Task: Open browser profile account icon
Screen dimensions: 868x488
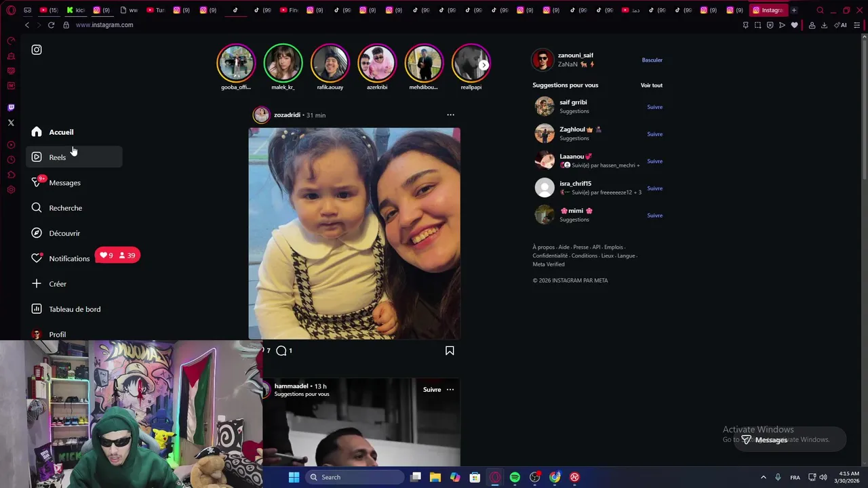Action: click(x=812, y=25)
